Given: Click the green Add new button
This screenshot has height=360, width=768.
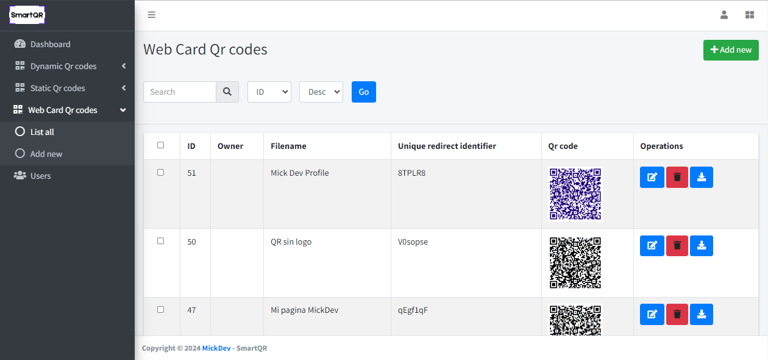Looking at the screenshot, I should [x=731, y=50].
